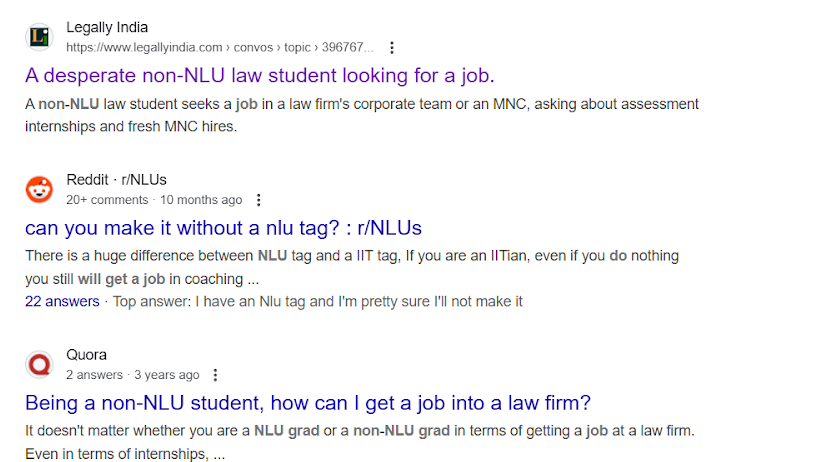Click the 'Top answer' text under Reddit result

pos(317,301)
